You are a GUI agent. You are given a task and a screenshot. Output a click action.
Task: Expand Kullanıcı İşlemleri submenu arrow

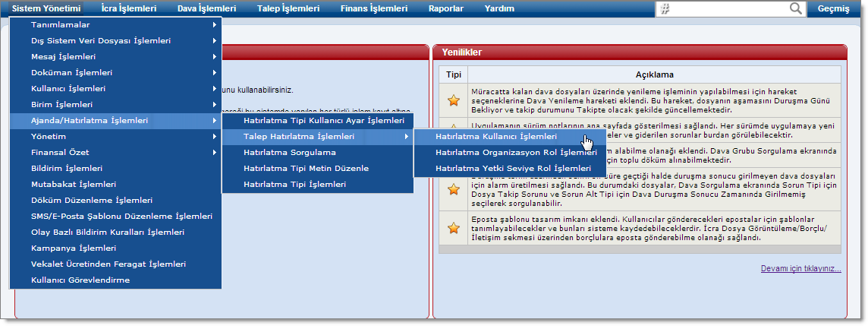[x=214, y=89]
